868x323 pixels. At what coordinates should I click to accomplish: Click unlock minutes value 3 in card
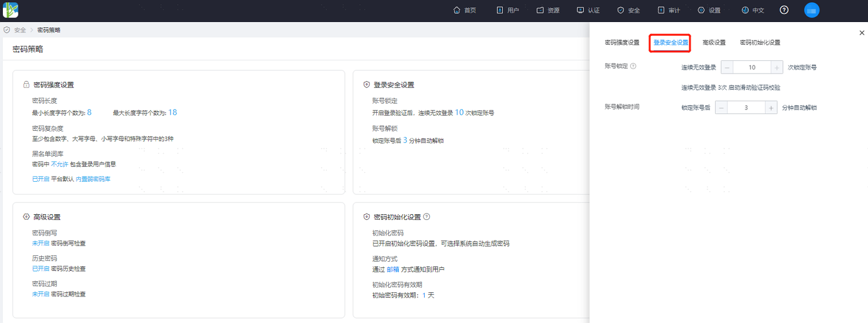tap(405, 140)
